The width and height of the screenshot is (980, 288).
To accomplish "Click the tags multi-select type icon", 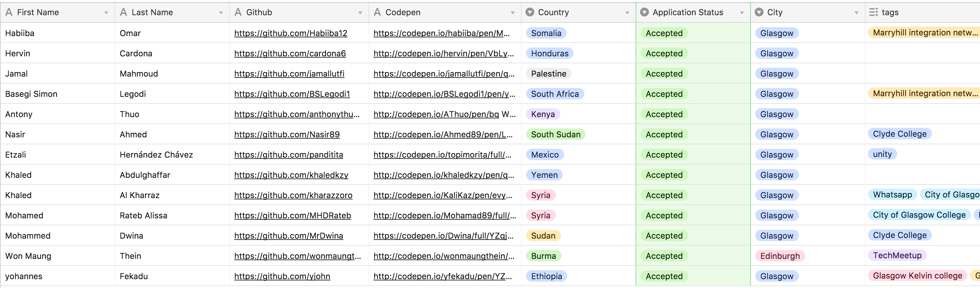I will (873, 12).
